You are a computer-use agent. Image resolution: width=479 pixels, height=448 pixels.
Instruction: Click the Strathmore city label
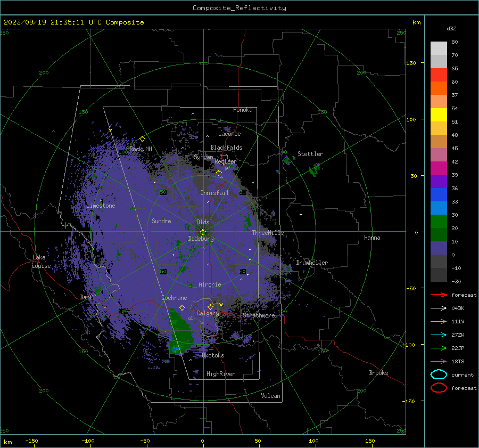pos(259,315)
